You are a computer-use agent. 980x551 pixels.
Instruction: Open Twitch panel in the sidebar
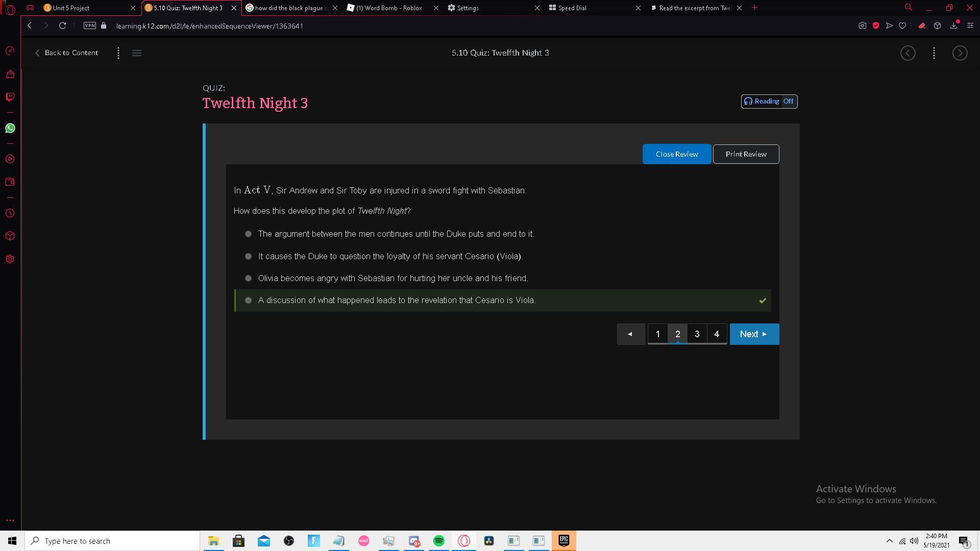tap(10, 97)
